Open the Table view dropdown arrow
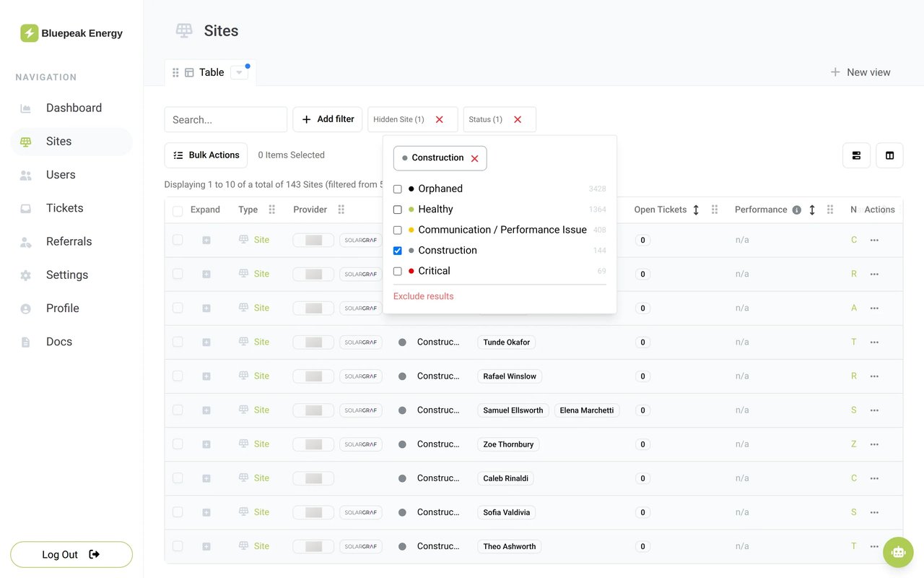Screen dimensions: 924x578 click(x=239, y=72)
